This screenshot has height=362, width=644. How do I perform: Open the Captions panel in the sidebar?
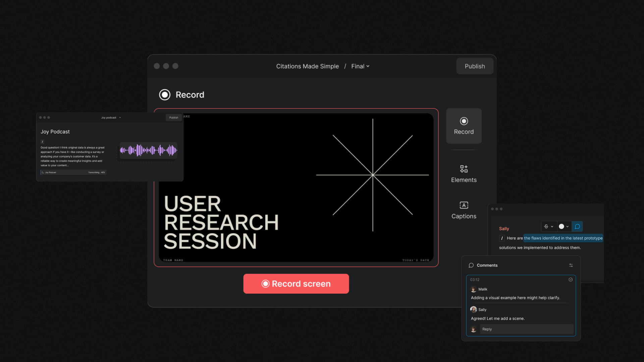[464, 210]
